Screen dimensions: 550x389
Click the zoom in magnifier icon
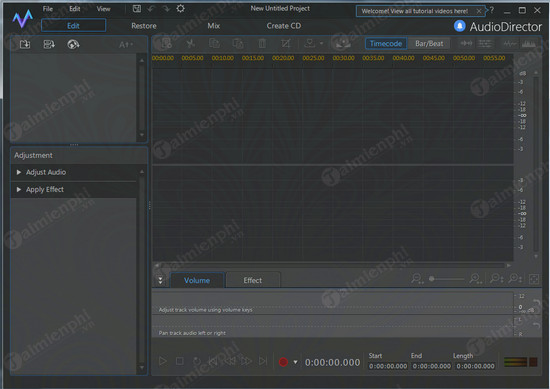tap(476, 279)
